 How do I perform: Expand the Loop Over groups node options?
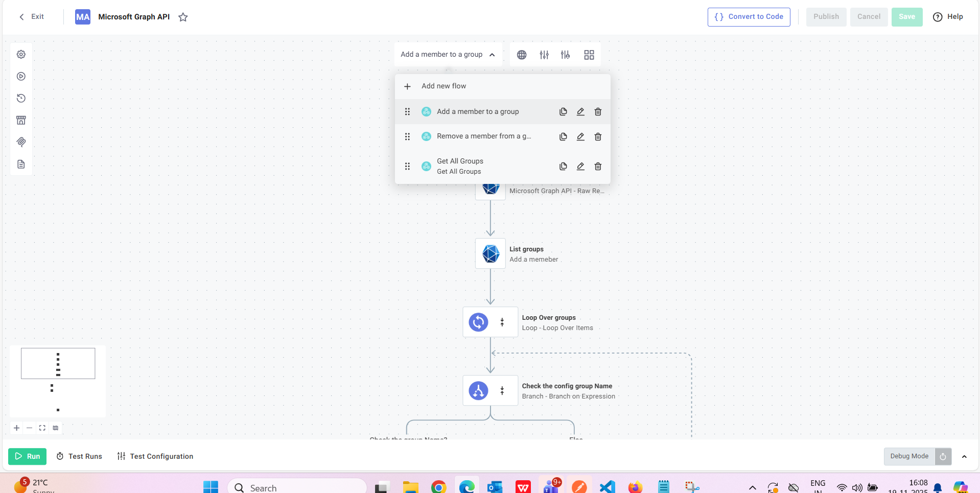pos(502,322)
